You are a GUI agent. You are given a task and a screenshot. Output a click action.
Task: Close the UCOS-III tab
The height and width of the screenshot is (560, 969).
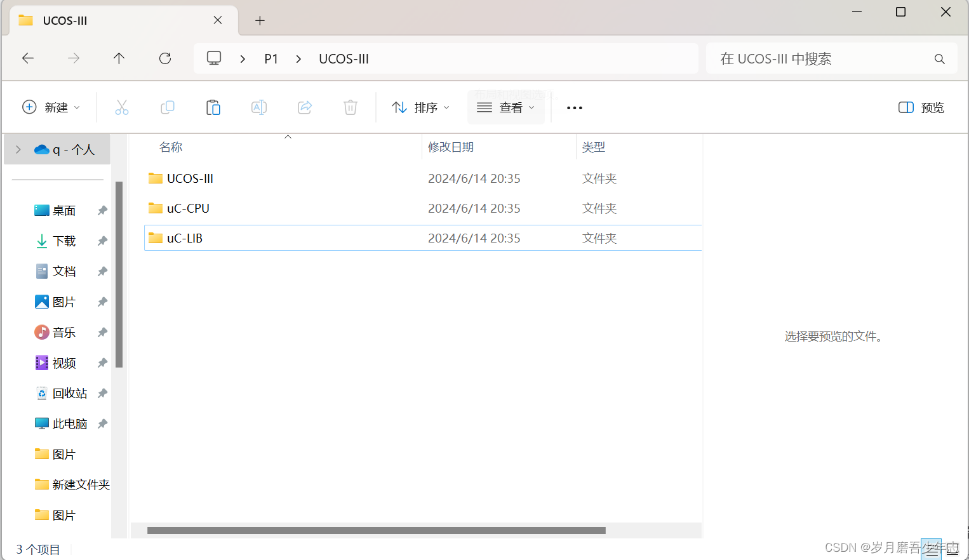[218, 20]
